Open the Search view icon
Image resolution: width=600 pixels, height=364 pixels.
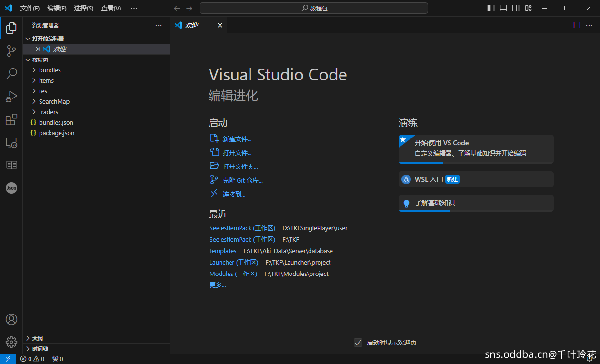[x=11, y=74]
